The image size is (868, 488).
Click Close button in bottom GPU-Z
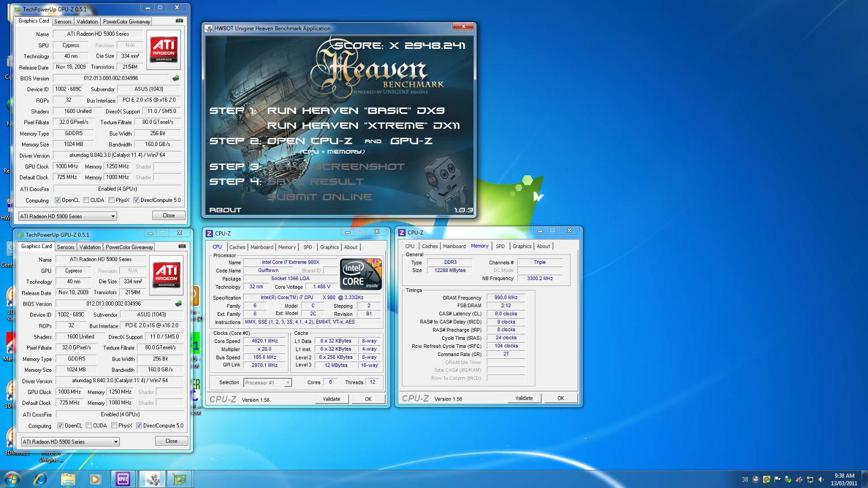point(171,441)
